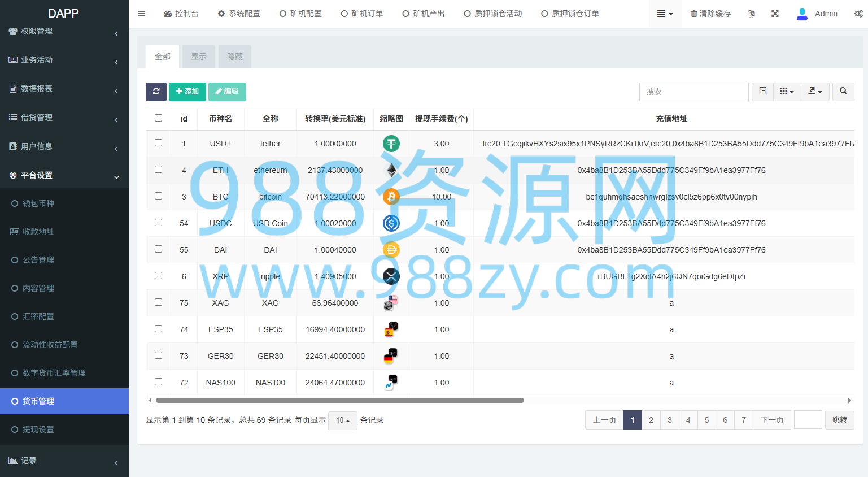This screenshot has height=477, width=868.
Task: Open 收款地址 in the sidebar
Action: coord(64,232)
